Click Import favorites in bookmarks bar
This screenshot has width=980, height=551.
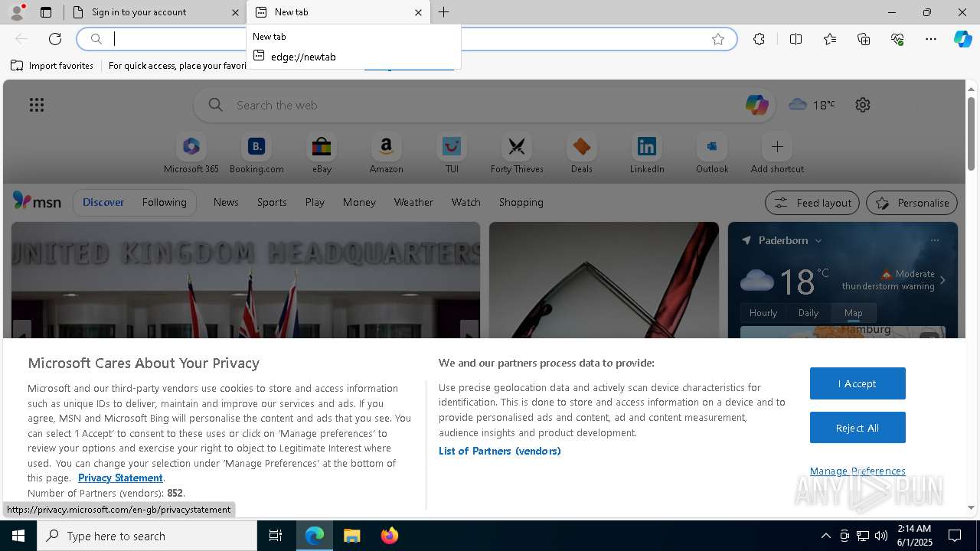tap(52, 66)
